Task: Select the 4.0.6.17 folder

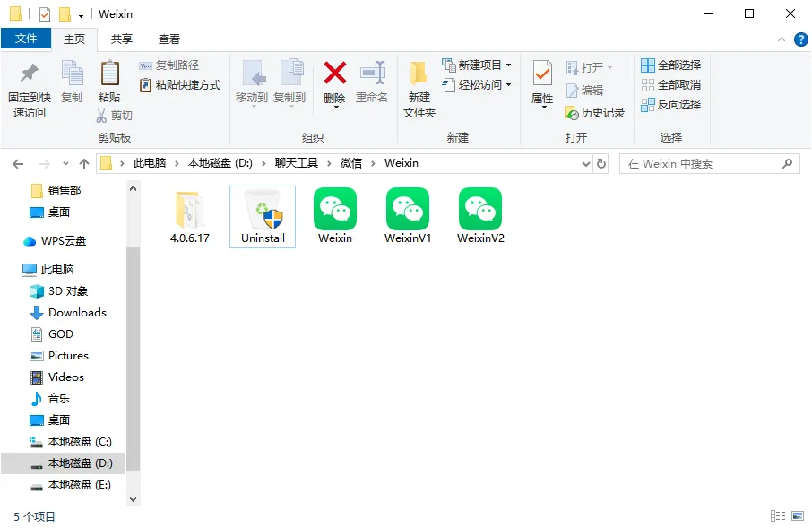Action: (x=189, y=217)
